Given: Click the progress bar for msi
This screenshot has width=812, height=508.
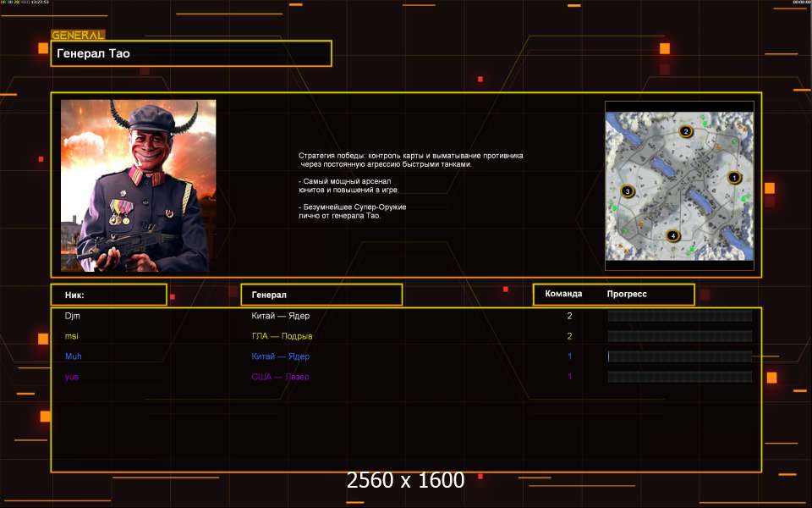Looking at the screenshot, I should [x=680, y=336].
